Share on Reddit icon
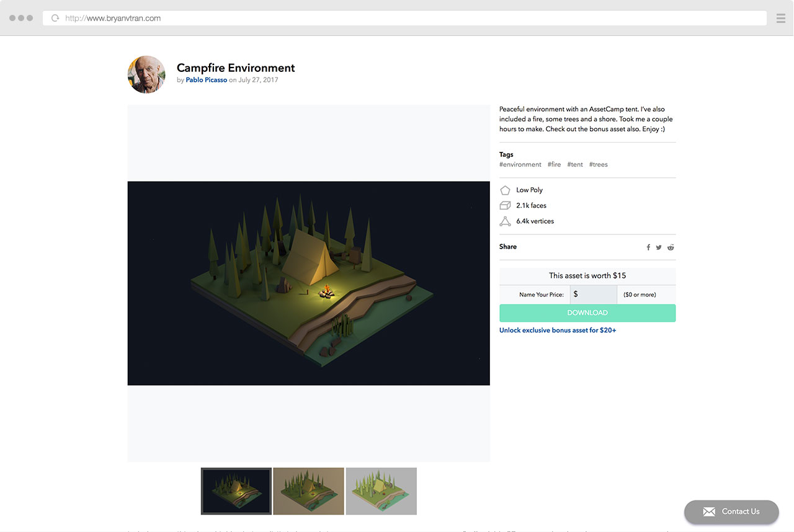This screenshot has height=532, width=794. [x=671, y=247]
